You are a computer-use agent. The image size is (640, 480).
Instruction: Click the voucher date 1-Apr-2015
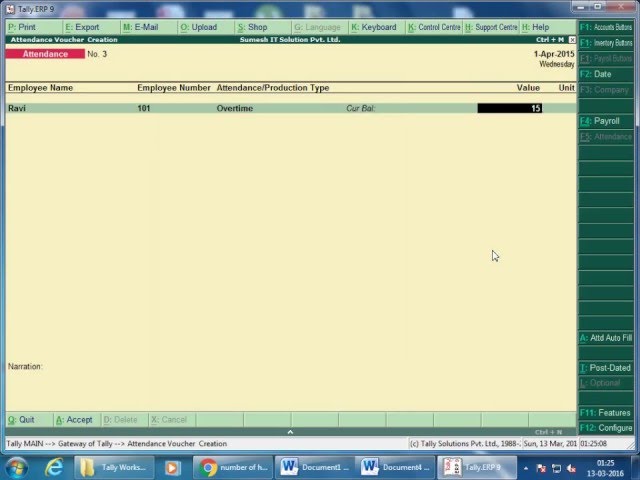click(554, 54)
